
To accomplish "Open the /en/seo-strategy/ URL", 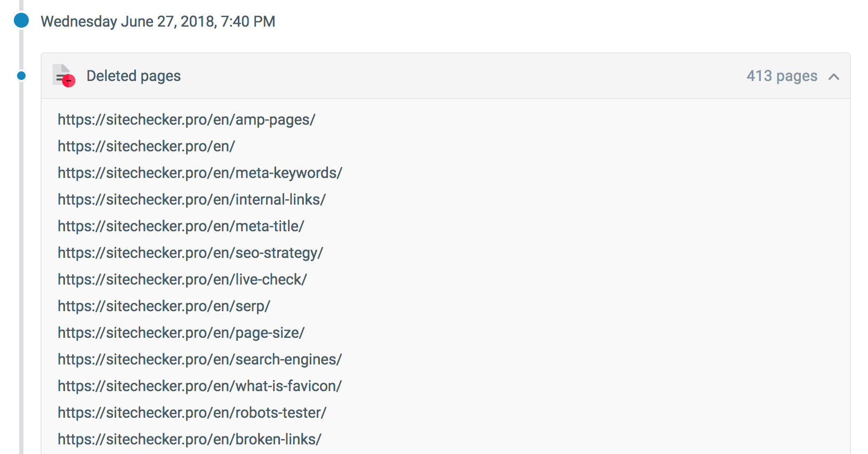I will (x=190, y=253).
